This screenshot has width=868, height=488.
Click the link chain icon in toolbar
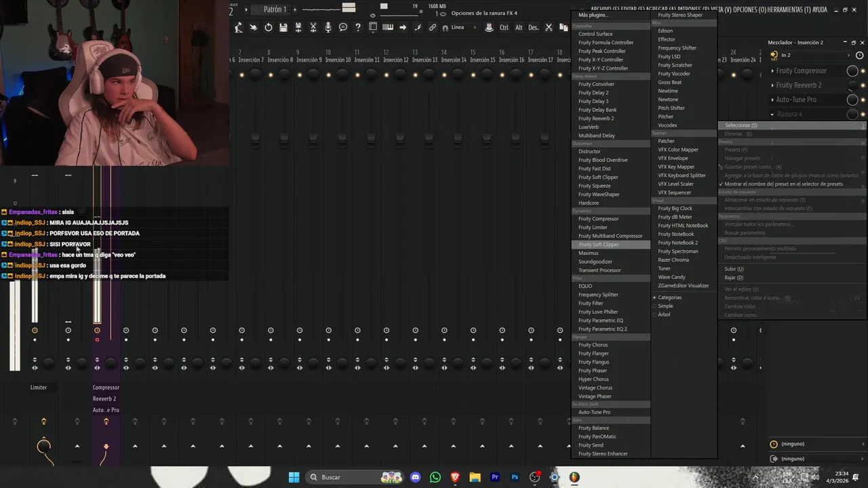pos(433,27)
